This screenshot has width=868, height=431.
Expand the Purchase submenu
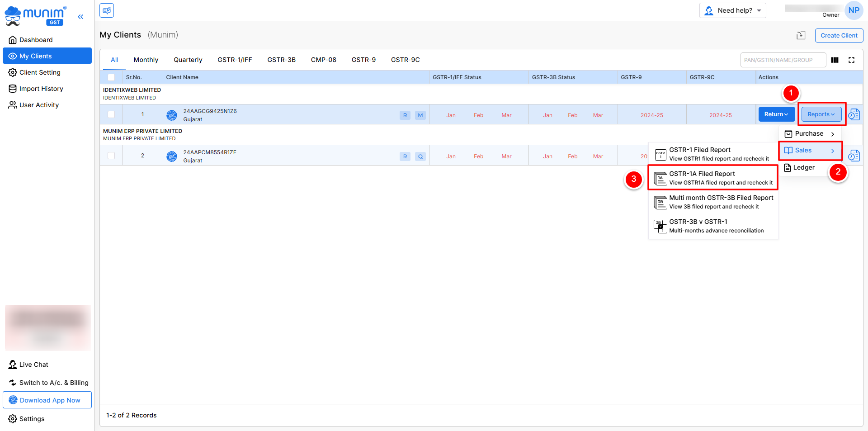(x=809, y=134)
